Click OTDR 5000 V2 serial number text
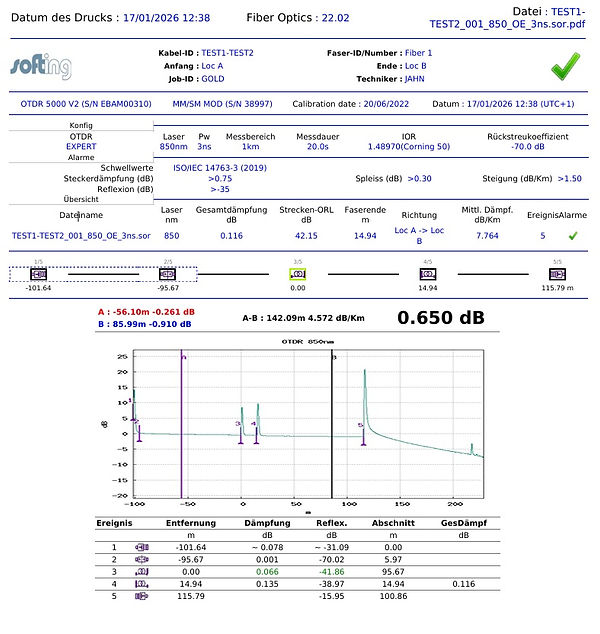Screen dimensions: 600x634 [x=86, y=104]
